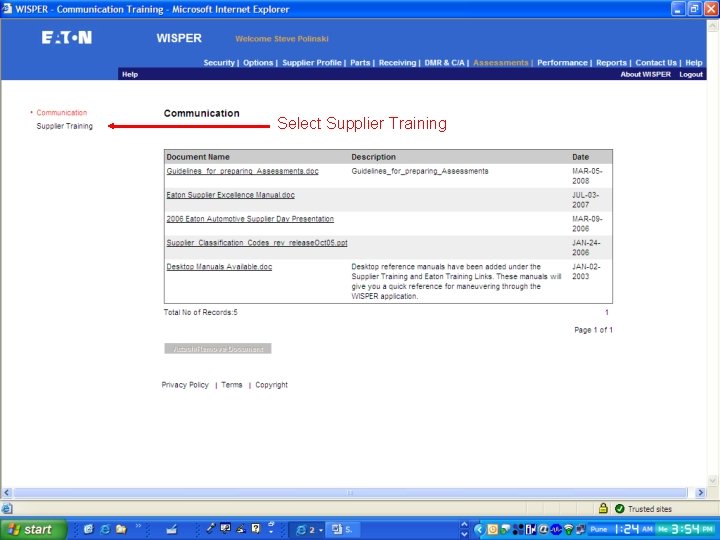Click the Pune 1:24 AM clock
This screenshot has height=540, width=720.
click(622, 529)
